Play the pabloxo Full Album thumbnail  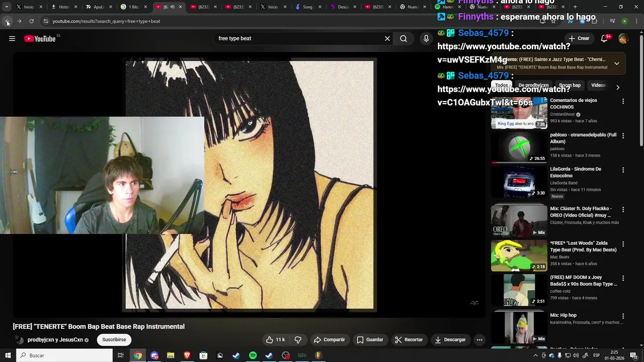519,148
